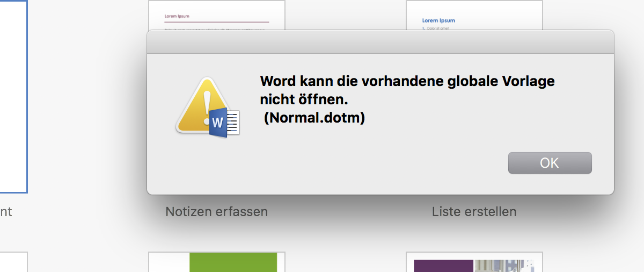Click the Notizen erfassen label
Screen dimensions: 644x272
click(x=217, y=212)
